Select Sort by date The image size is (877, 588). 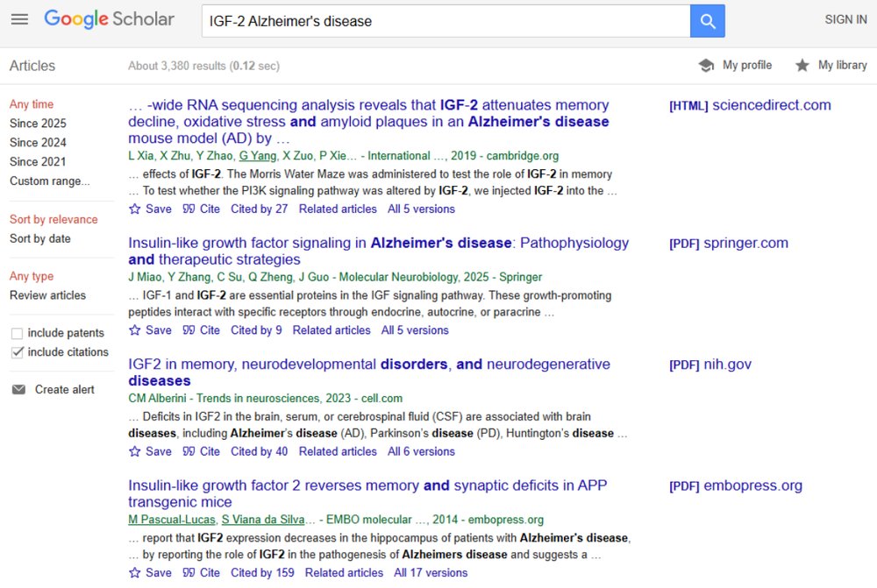pos(40,238)
